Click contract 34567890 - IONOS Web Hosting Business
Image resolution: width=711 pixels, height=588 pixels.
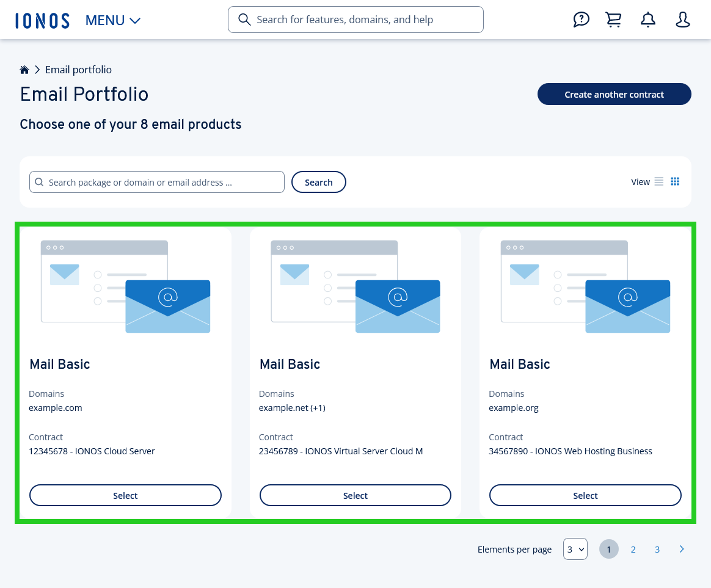click(571, 451)
